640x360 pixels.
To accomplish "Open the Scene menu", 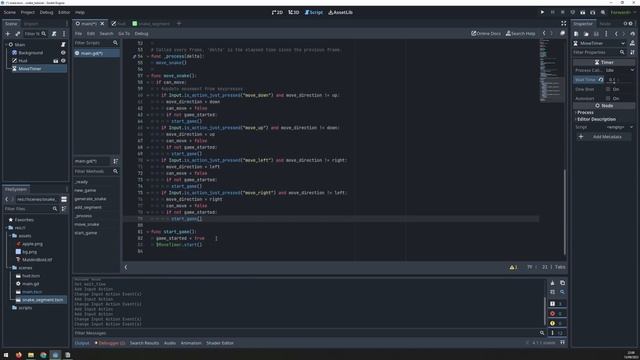I will 9,12.
